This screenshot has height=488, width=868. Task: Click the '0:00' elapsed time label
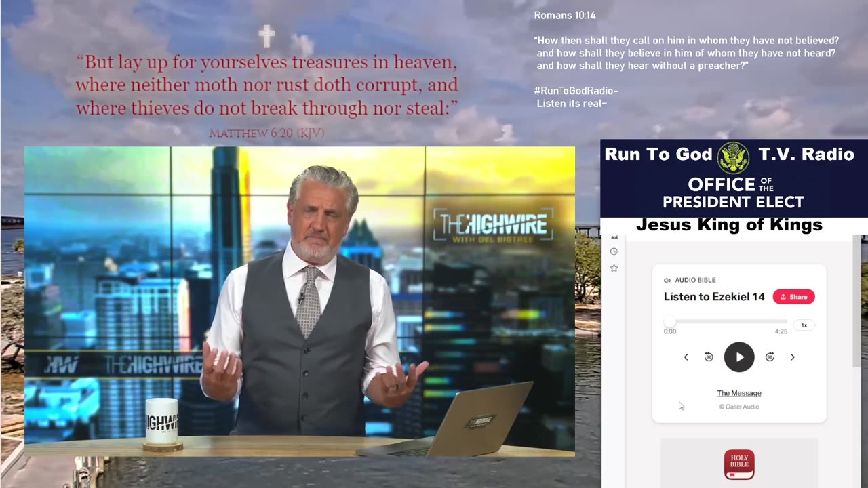[670, 332]
